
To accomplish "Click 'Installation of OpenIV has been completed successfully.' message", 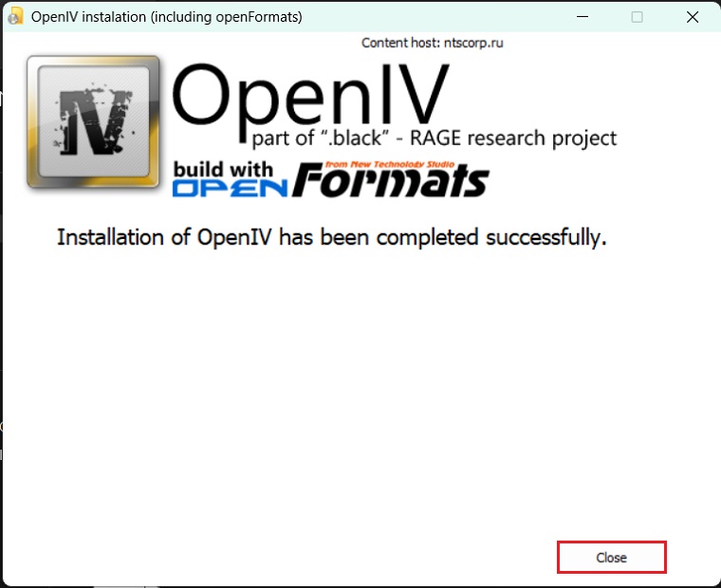I will 331,238.
